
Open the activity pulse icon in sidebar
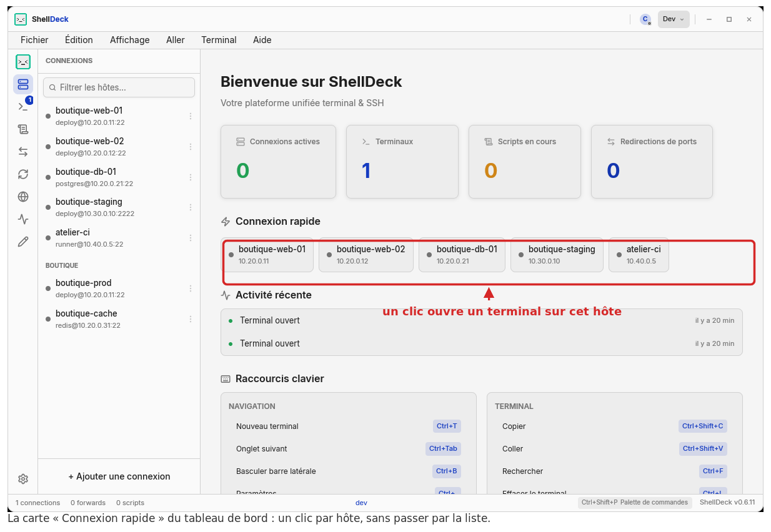(23, 219)
